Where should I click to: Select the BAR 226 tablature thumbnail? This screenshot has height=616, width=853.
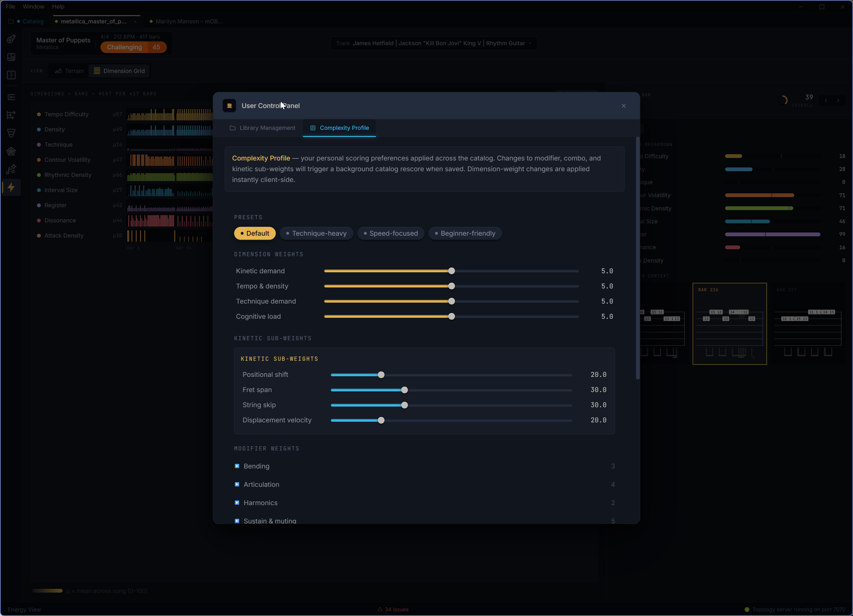click(730, 323)
